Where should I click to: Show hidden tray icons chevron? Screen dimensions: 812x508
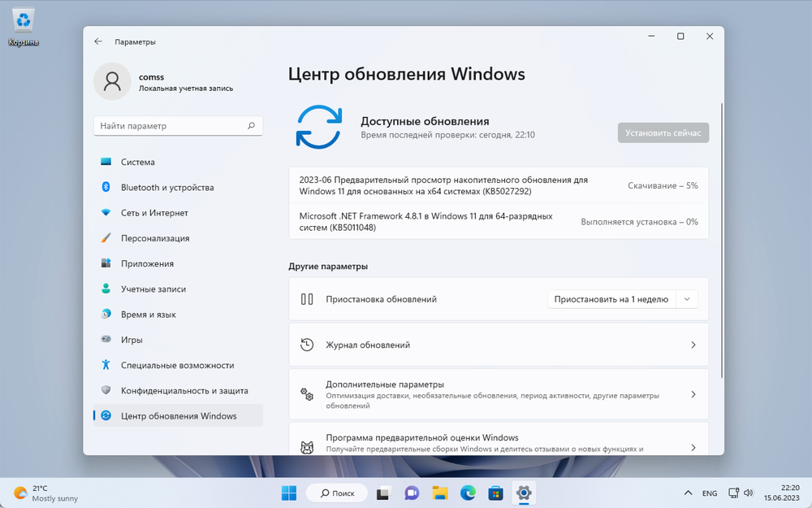[x=688, y=493]
